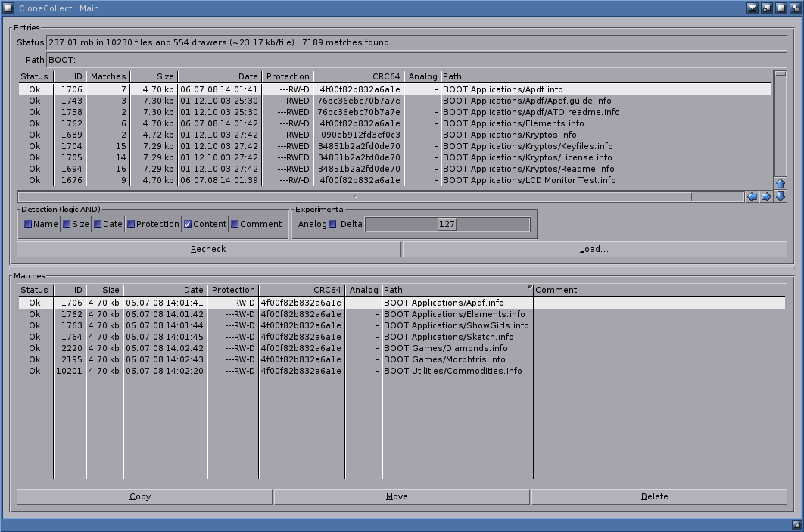
Task: Click the window iconify gadget in title bar
Action: pos(753,8)
